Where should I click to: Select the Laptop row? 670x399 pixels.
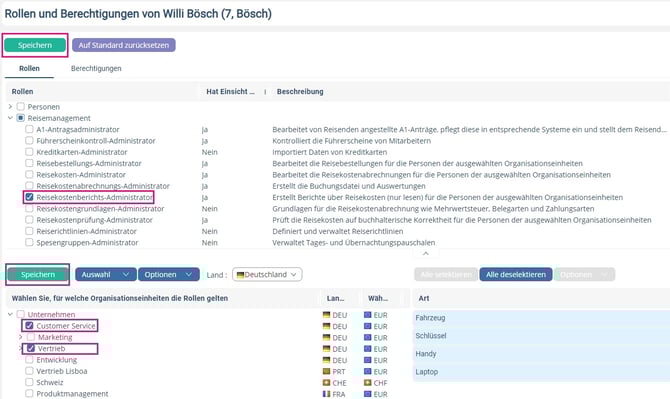pyautogui.click(x=541, y=372)
